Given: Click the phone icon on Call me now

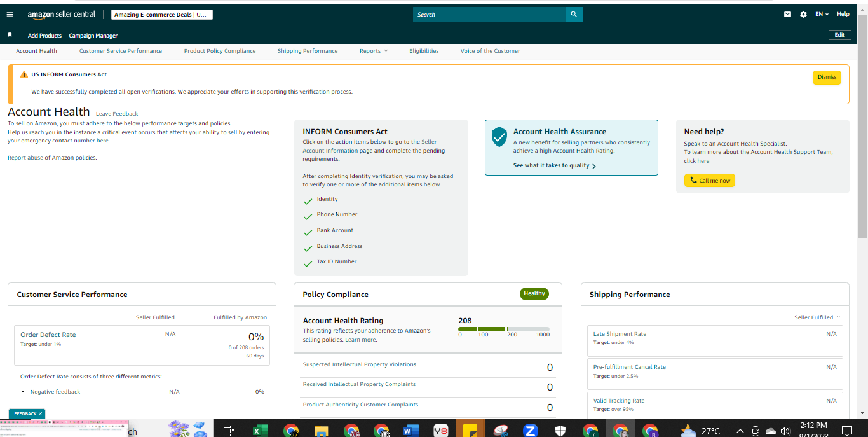Looking at the screenshot, I should point(693,181).
